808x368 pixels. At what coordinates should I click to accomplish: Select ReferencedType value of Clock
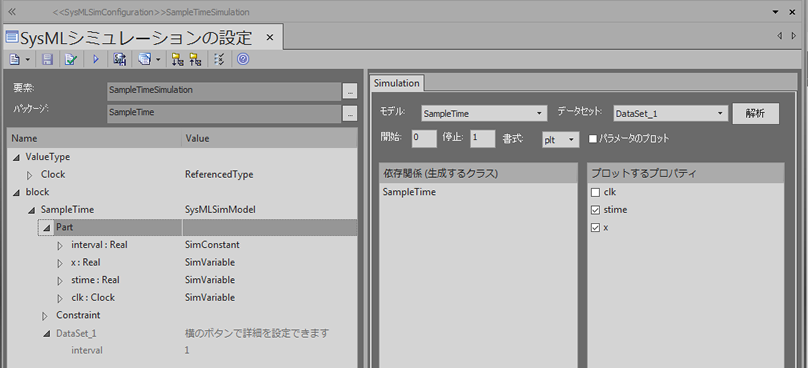[x=219, y=175]
